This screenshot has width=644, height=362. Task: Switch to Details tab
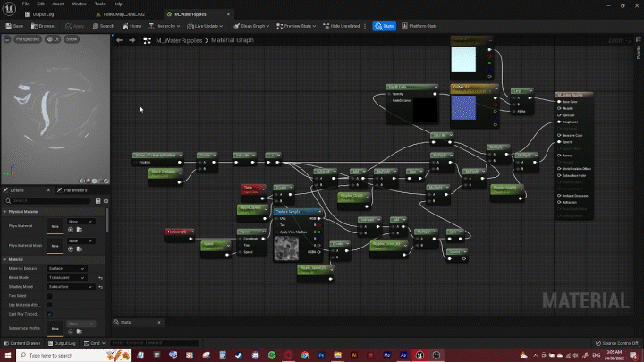coord(17,190)
